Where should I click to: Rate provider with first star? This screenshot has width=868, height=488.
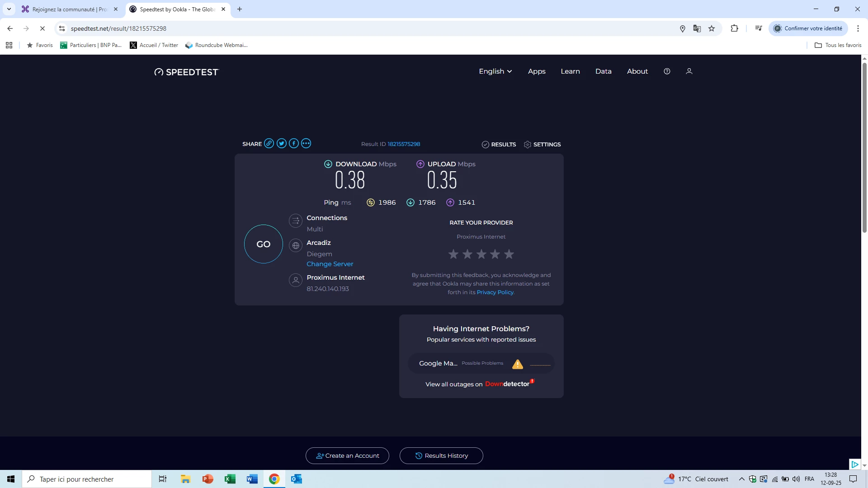click(x=453, y=254)
